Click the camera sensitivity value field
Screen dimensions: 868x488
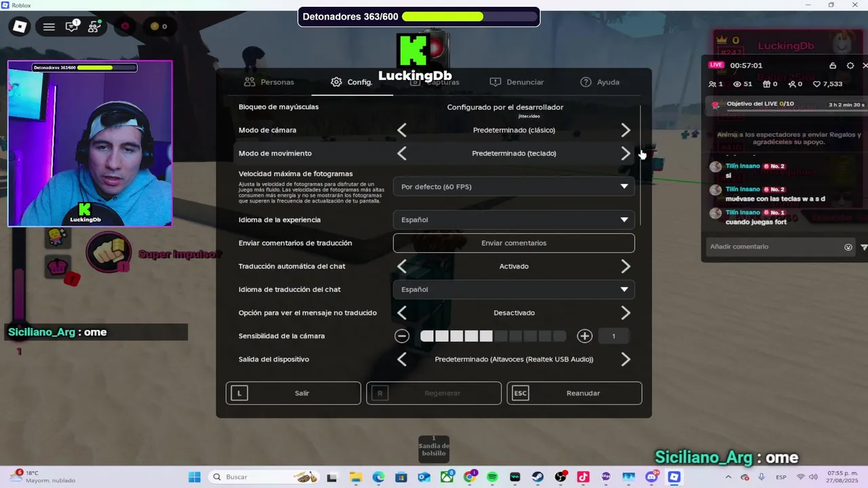(x=614, y=336)
